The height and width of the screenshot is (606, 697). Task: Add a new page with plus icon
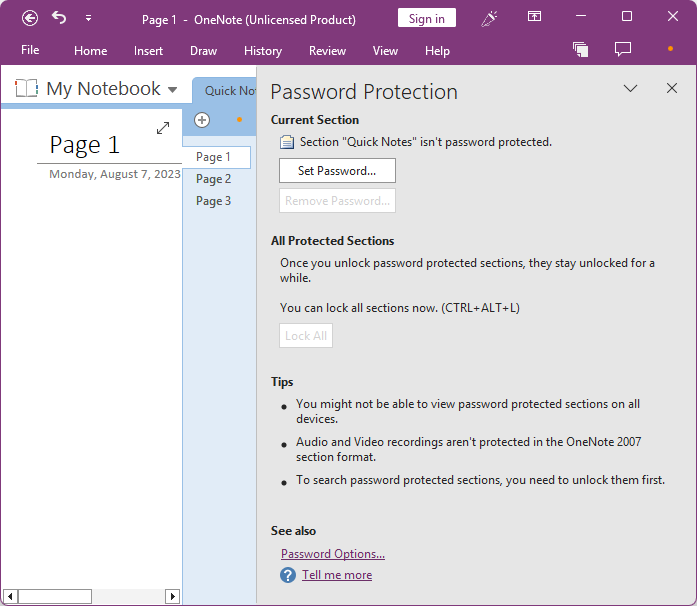pos(202,120)
